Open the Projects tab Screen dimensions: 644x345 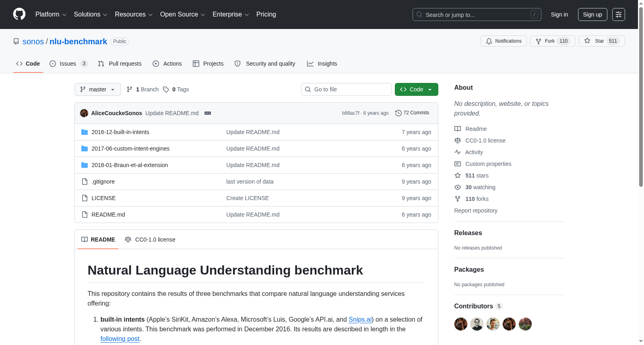(208, 64)
